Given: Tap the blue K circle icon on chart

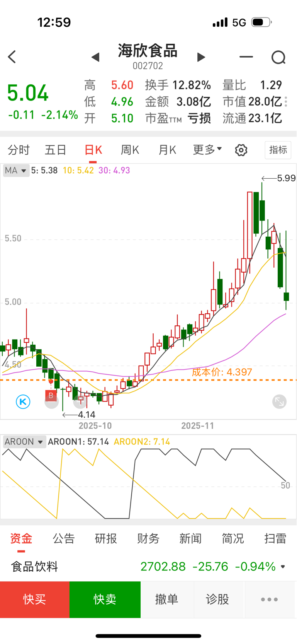Looking at the screenshot, I should 23,402.
